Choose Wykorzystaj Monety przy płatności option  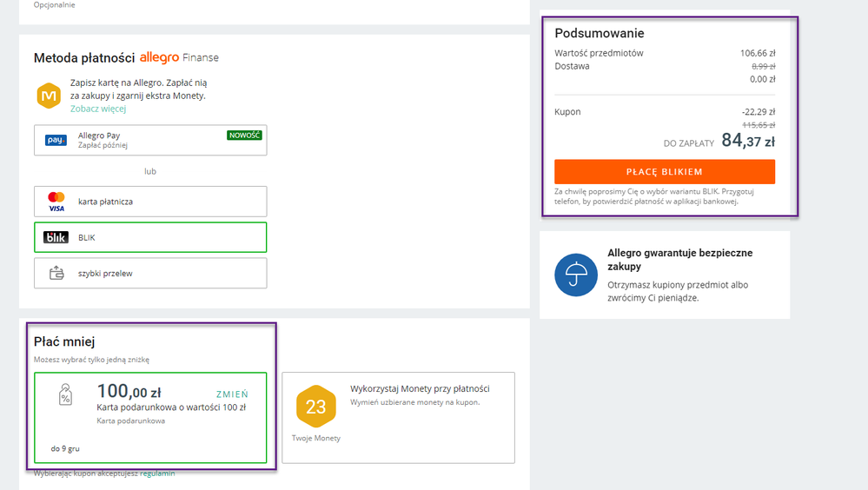click(x=399, y=418)
